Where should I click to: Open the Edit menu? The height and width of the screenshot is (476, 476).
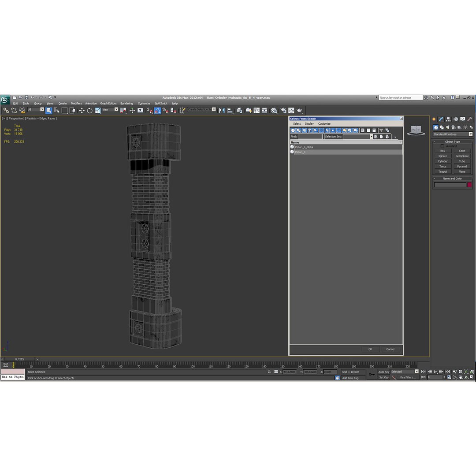(x=15, y=104)
